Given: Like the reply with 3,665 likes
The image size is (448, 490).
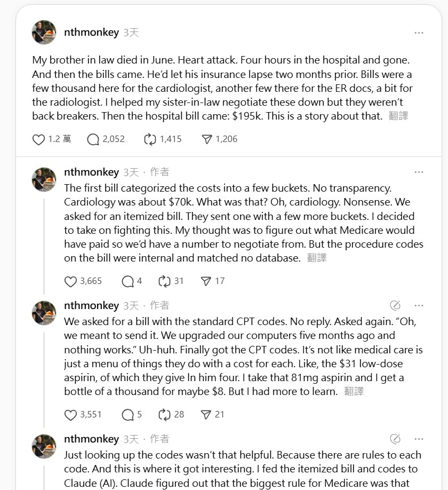Looking at the screenshot, I should click(71, 281).
